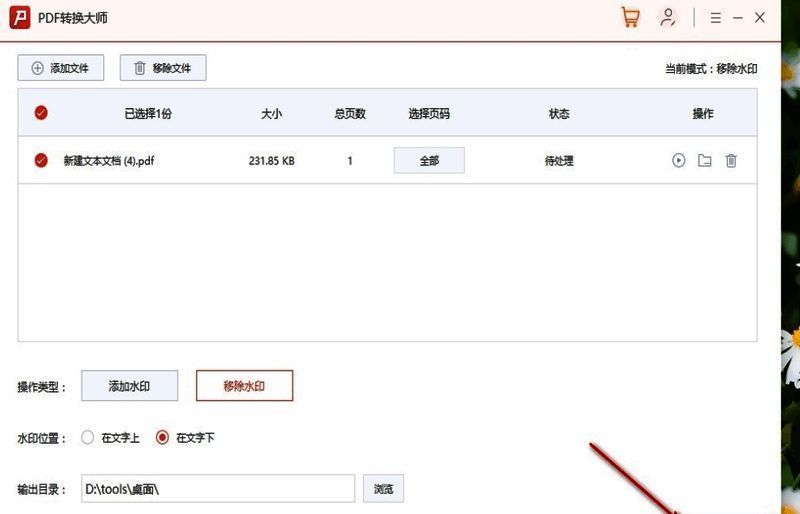This screenshot has width=800, height=514.
Task: Click the 选择页码 column header
Action: [x=429, y=113]
